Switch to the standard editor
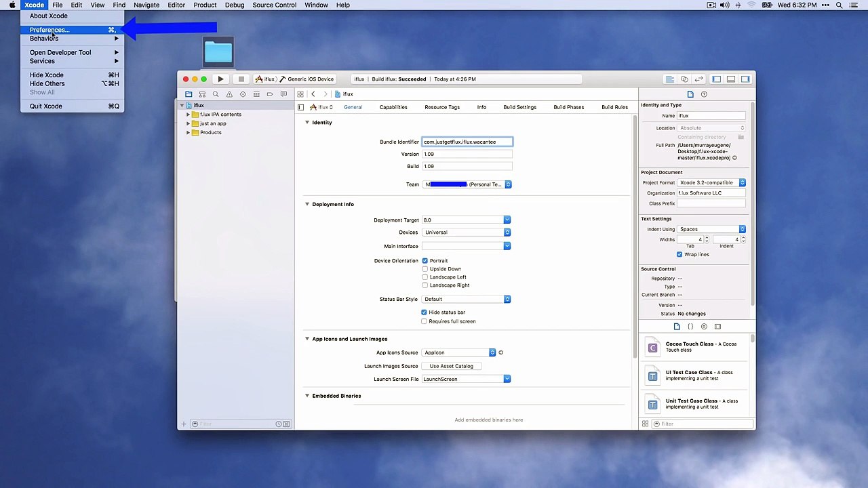Screen dimensions: 868x488 (670, 79)
